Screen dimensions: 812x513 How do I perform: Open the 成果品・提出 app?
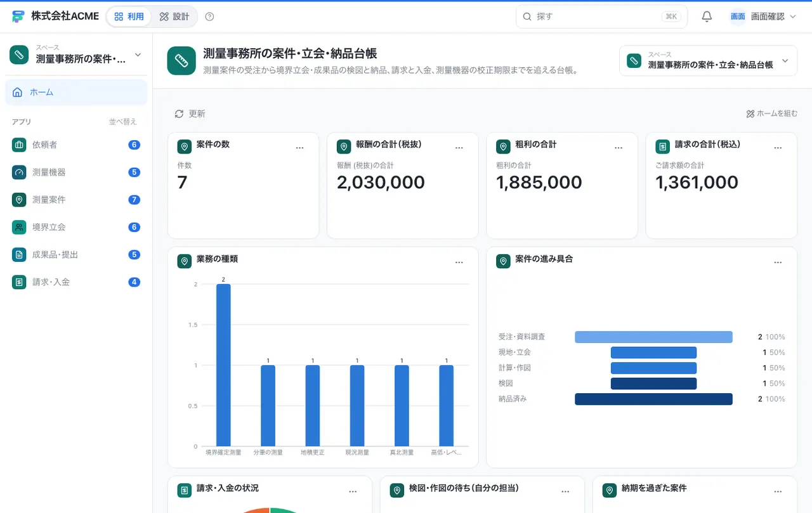pyautogui.click(x=76, y=254)
